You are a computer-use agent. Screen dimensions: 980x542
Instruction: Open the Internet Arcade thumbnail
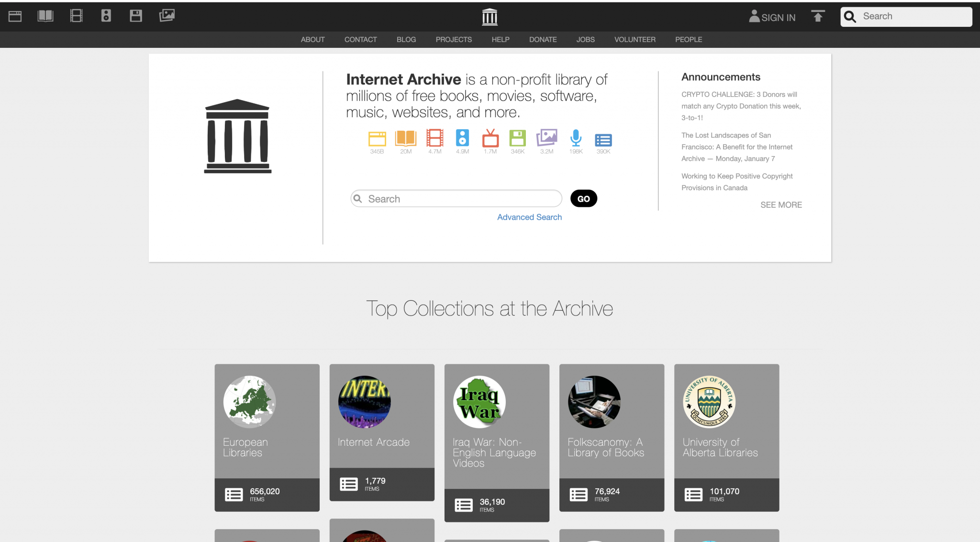364,402
